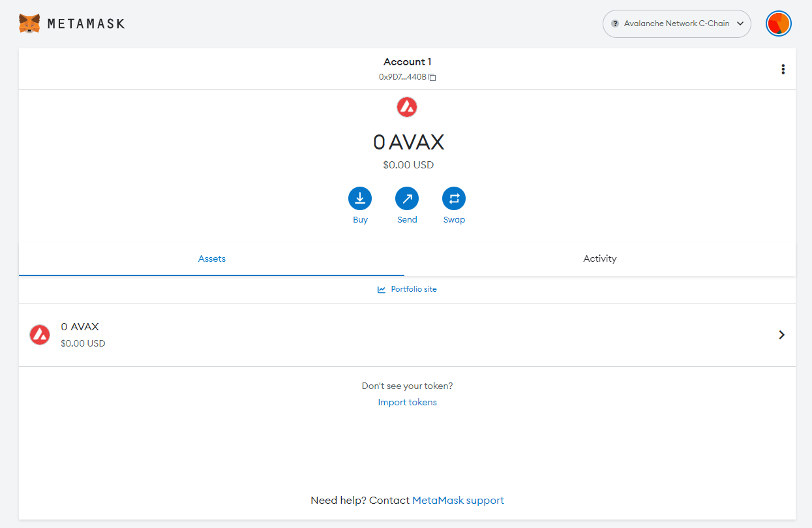812x528 pixels.
Task: Select the Assets tab
Action: 211,258
